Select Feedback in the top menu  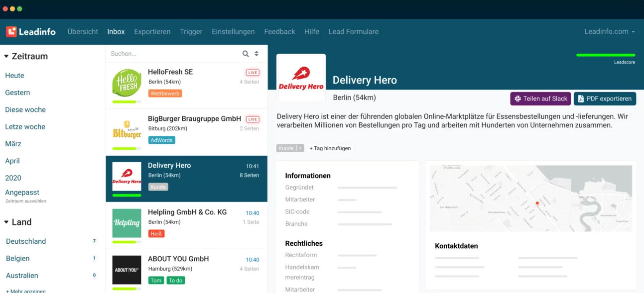(279, 31)
